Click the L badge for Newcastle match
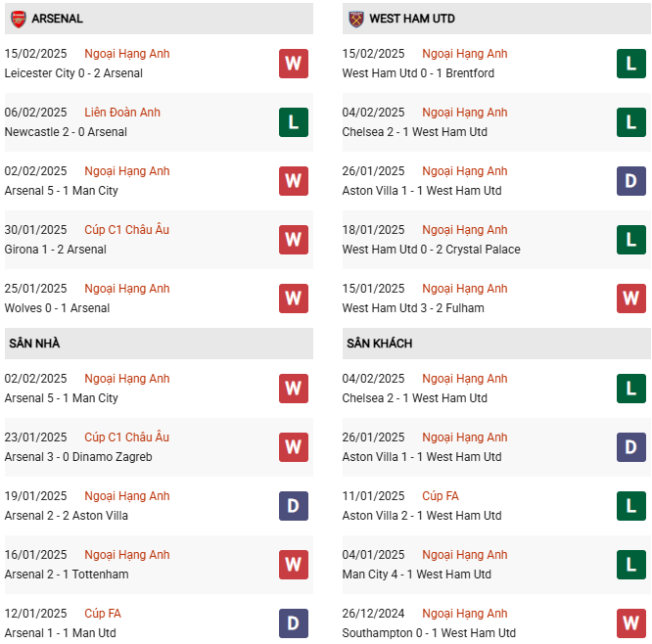This screenshot has width=652, height=644. pos(294,122)
